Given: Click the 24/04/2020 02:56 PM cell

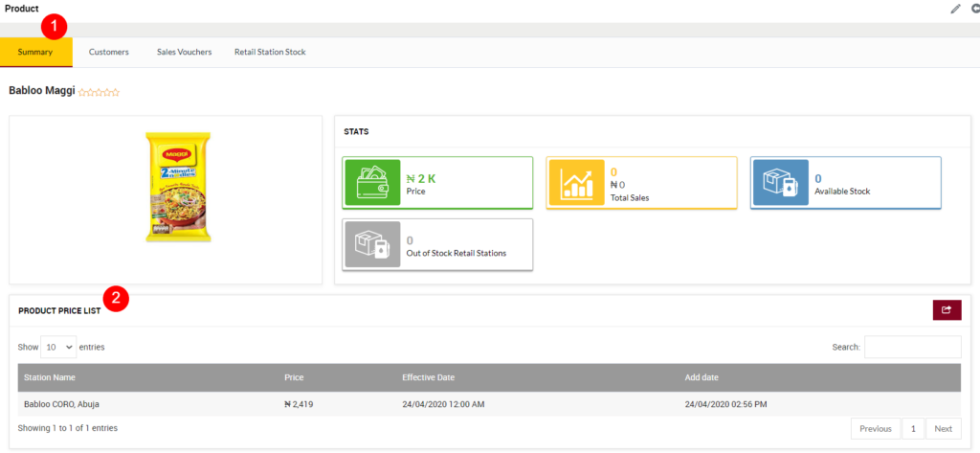Looking at the screenshot, I should click(x=725, y=404).
